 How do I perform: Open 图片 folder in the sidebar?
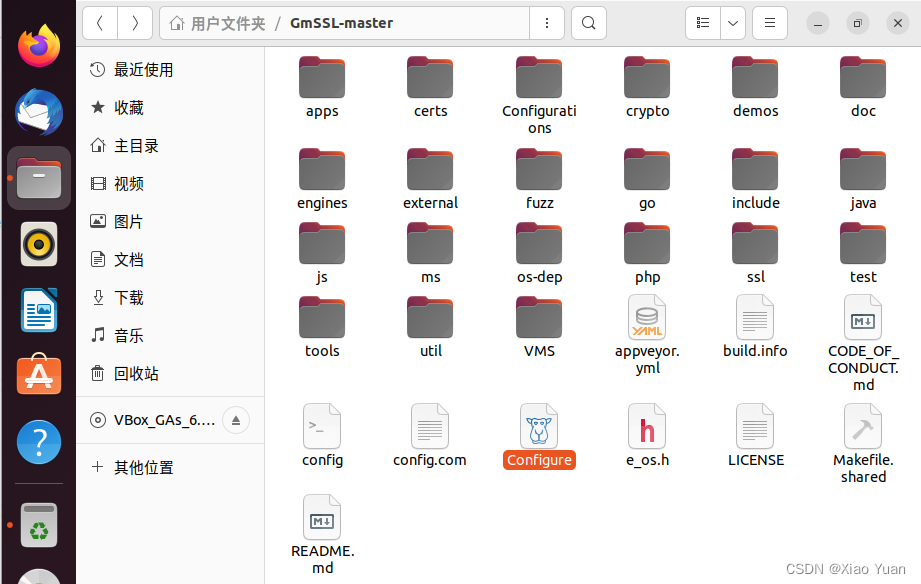point(170,221)
